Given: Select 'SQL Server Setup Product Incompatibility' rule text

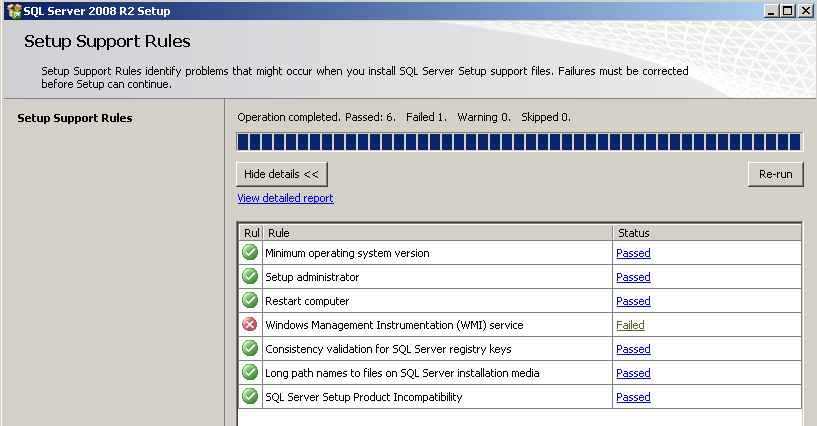Looking at the screenshot, I should 364,397.
